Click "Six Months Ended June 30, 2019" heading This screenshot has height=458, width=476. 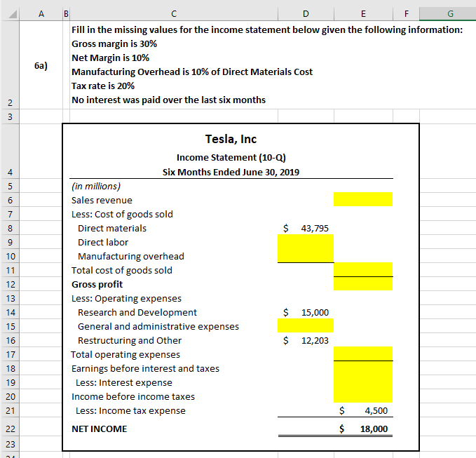(231, 173)
